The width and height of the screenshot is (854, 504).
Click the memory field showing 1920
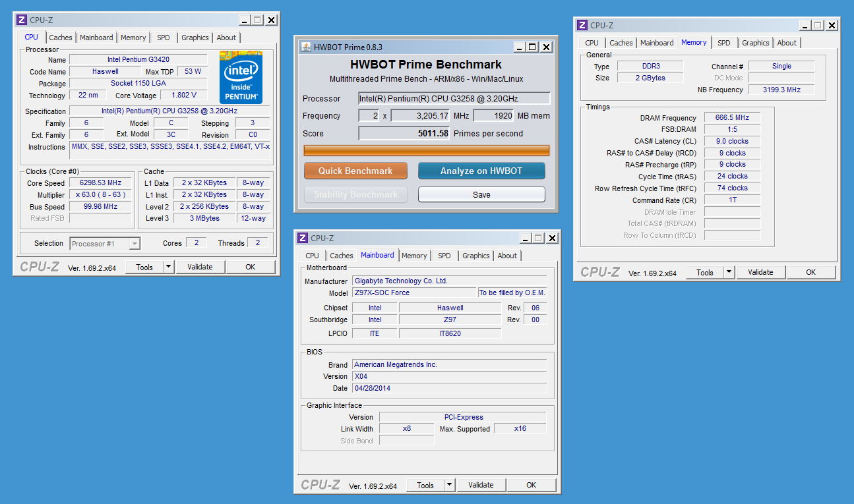point(493,115)
